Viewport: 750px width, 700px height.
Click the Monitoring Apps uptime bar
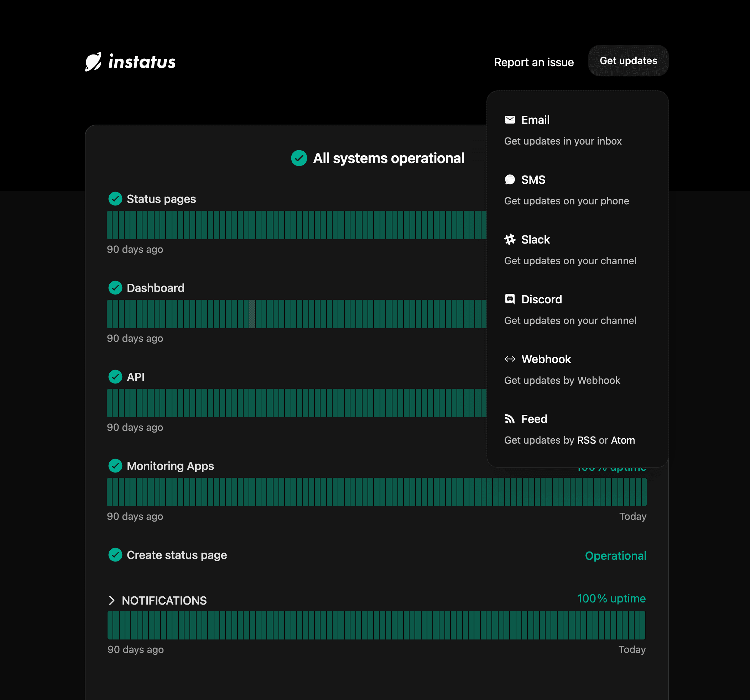[x=376, y=492]
